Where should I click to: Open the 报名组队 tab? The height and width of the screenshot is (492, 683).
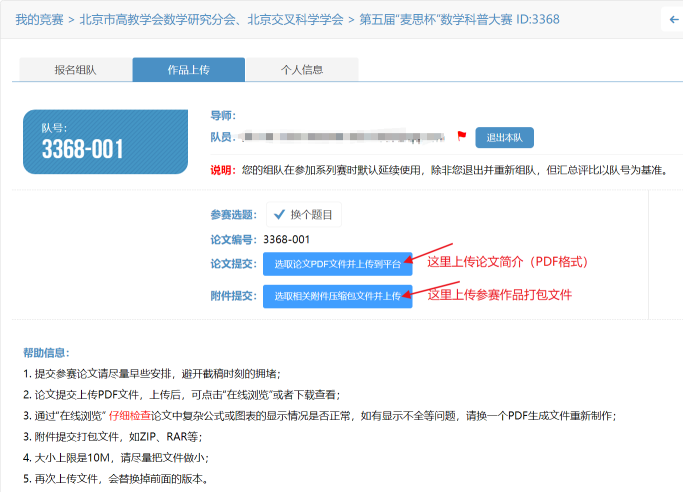76,70
